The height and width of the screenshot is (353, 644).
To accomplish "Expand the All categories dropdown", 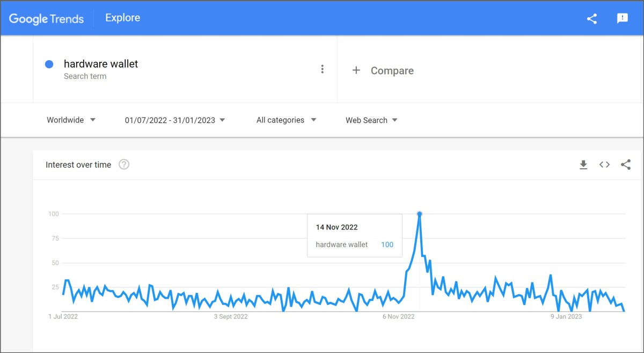I will point(287,120).
